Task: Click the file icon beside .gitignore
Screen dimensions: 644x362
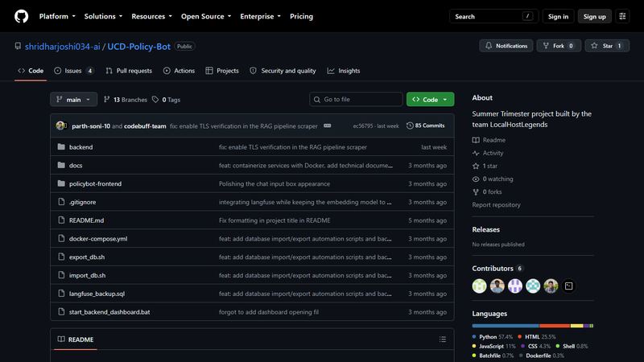Action: (x=61, y=202)
